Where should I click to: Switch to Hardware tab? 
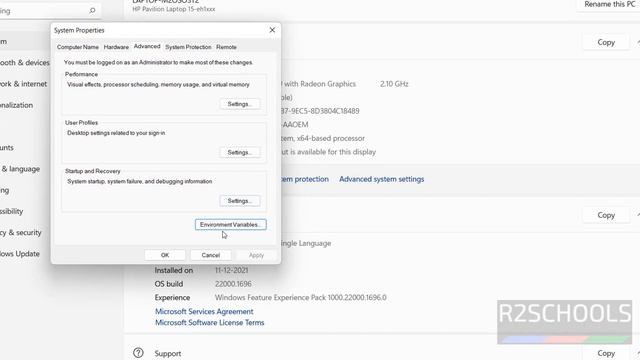(116, 47)
